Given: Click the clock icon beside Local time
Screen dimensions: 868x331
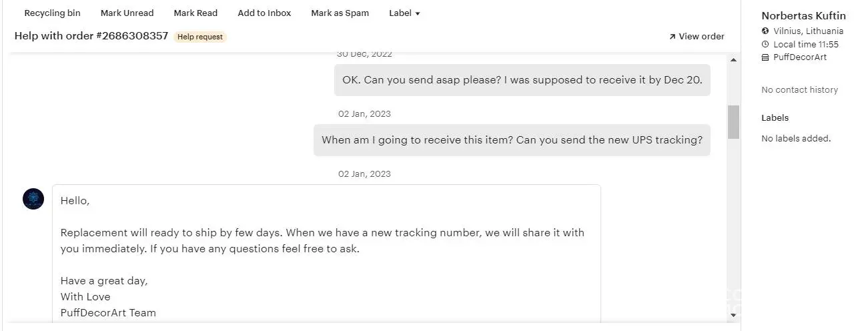Looking at the screenshot, I should pos(765,45).
